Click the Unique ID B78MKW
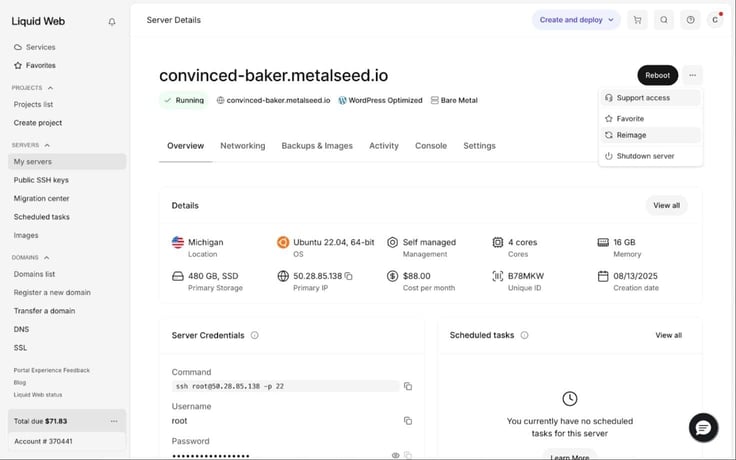This screenshot has width=736, height=460. [526, 276]
